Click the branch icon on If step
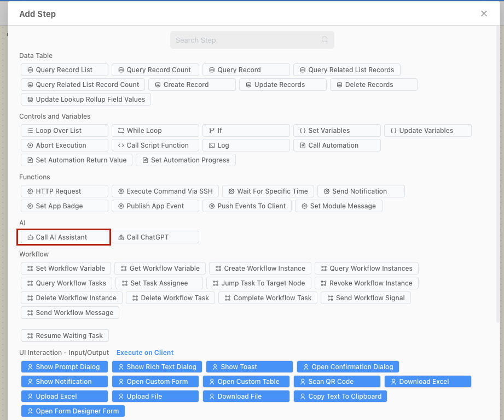This screenshot has height=420, width=504. coord(212,131)
